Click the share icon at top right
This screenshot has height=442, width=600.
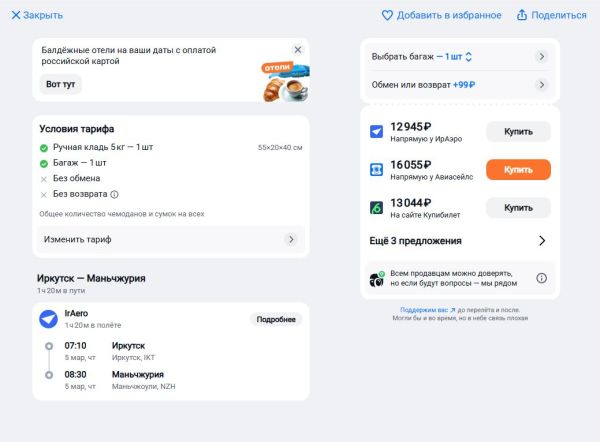522,15
